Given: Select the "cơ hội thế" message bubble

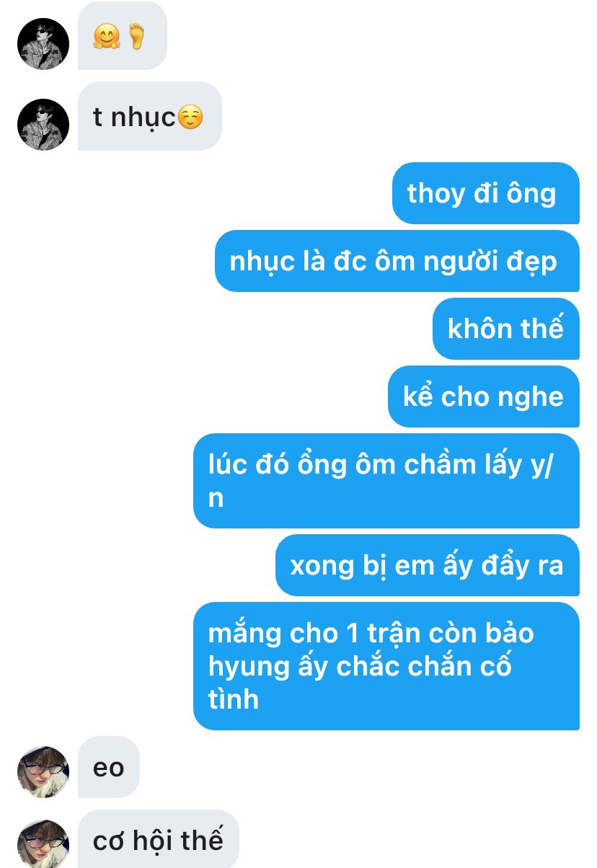Looking at the screenshot, I should coord(158,839).
